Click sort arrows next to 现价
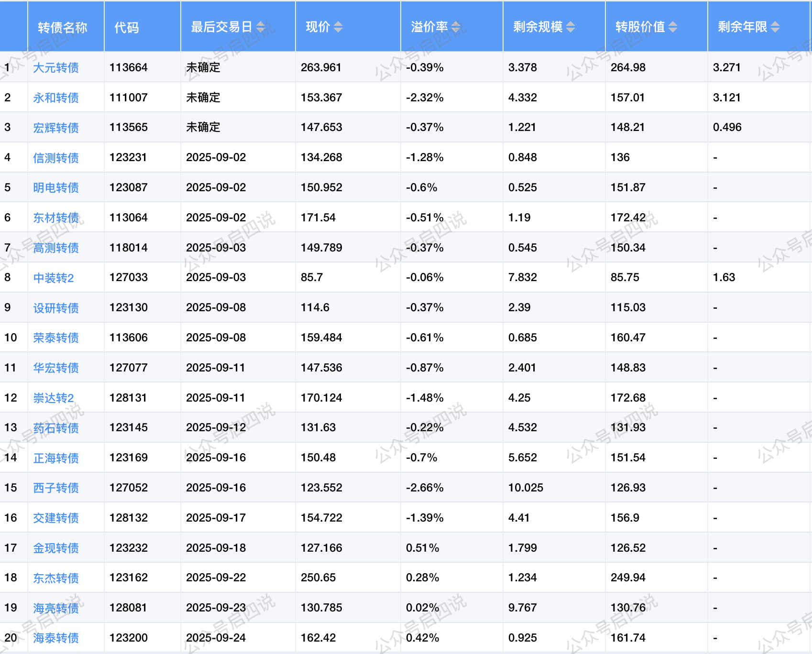Image resolution: width=812 pixels, height=654 pixels. point(338,27)
